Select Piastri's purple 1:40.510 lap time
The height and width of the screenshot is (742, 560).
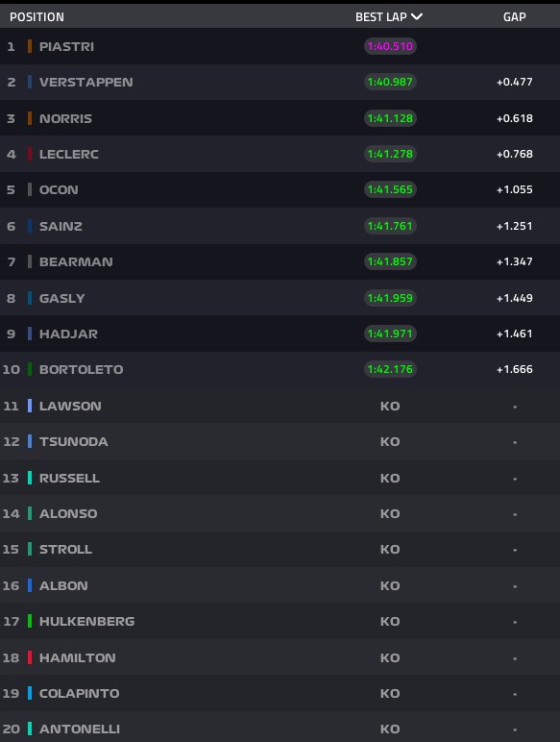390,46
